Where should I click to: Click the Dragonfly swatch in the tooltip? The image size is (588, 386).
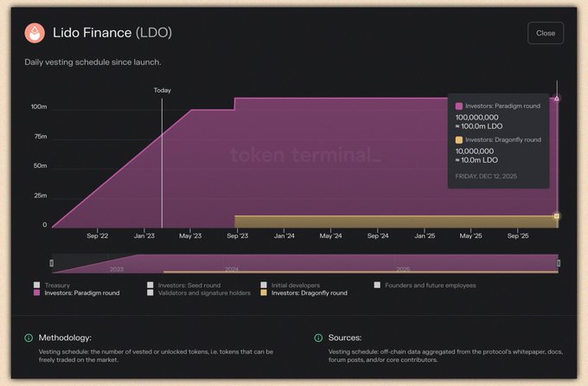459,139
